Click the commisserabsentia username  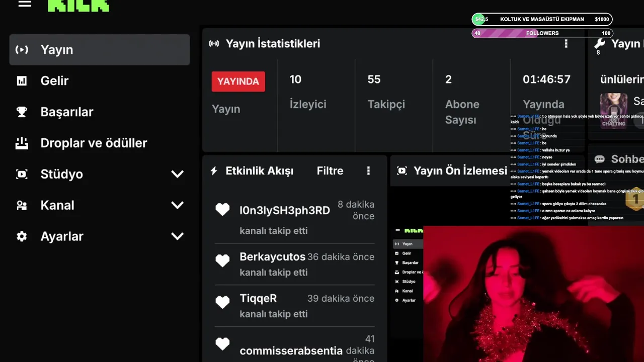click(291, 351)
